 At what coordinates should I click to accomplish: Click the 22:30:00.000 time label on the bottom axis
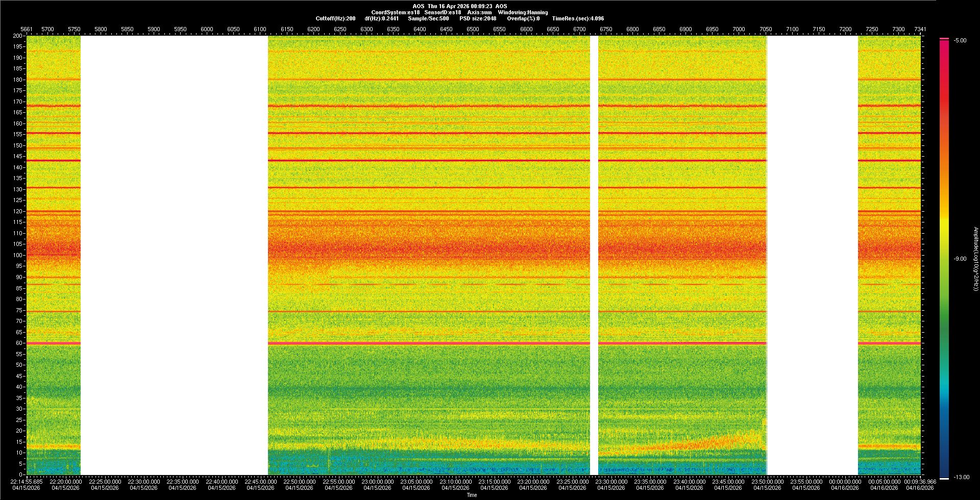pos(144,482)
